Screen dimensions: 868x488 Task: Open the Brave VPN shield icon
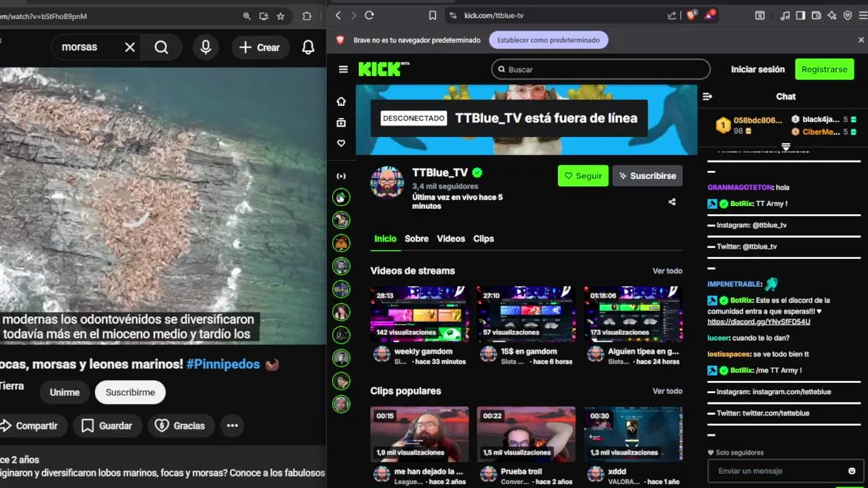point(848,15)
